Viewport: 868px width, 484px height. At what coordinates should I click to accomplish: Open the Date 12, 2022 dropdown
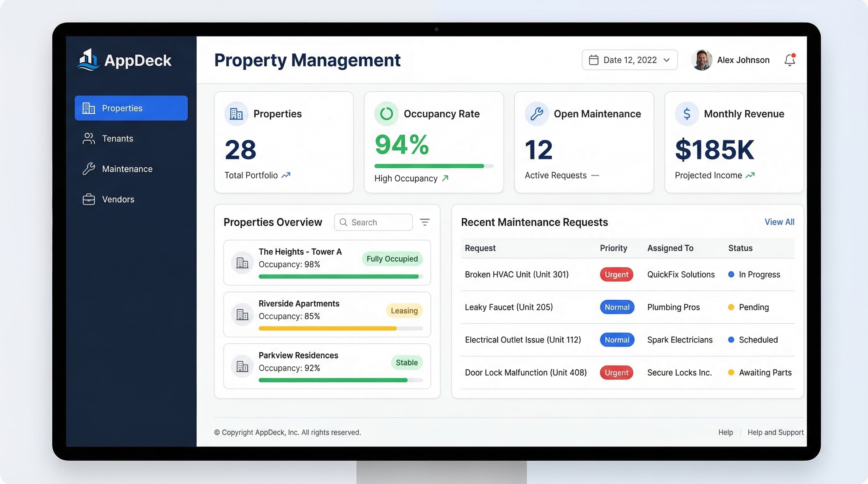tap(630, 60)
